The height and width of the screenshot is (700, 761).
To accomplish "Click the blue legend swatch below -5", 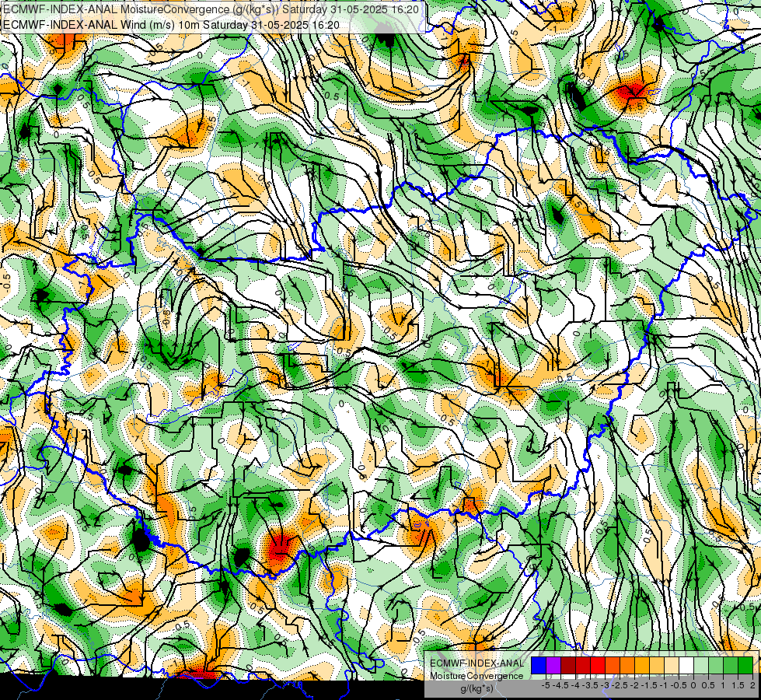I will click(539, 666).
